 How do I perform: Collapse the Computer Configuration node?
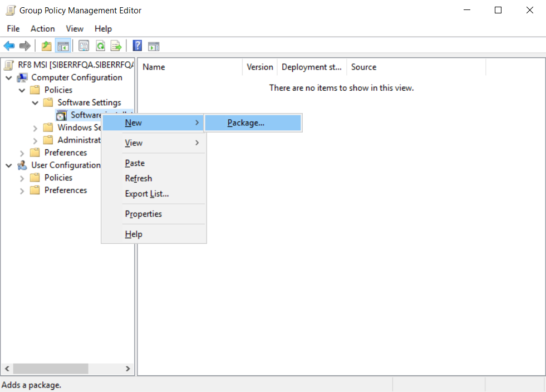(x=8, y=78)
